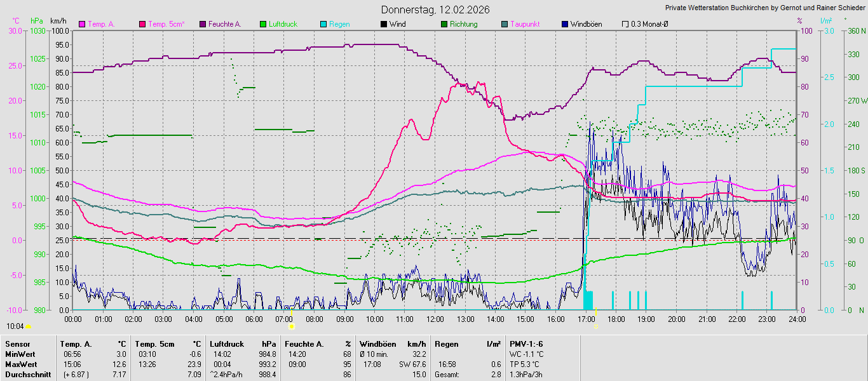This screenshot has height=381, width=868.
Task: Click the black Wind legend square
Action: (x=384, y=24)
